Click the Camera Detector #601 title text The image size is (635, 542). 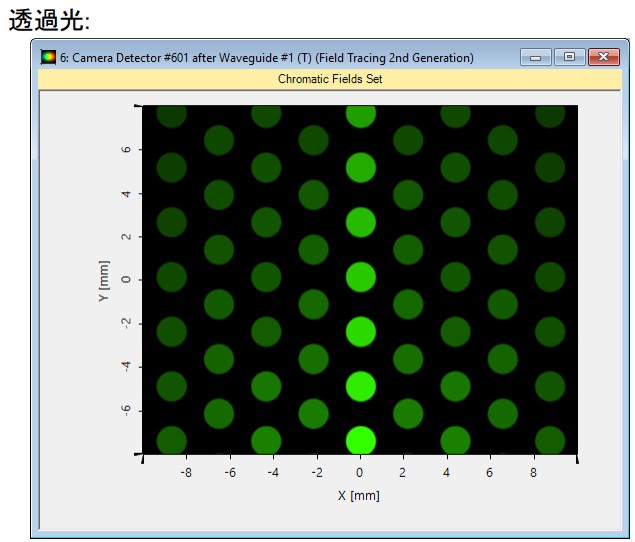point(267,58)
